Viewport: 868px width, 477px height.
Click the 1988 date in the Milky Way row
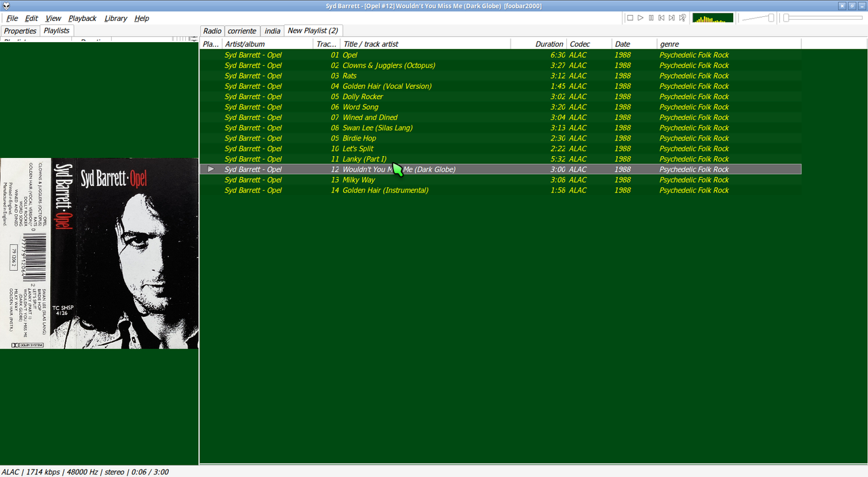[x=623, y=180]
